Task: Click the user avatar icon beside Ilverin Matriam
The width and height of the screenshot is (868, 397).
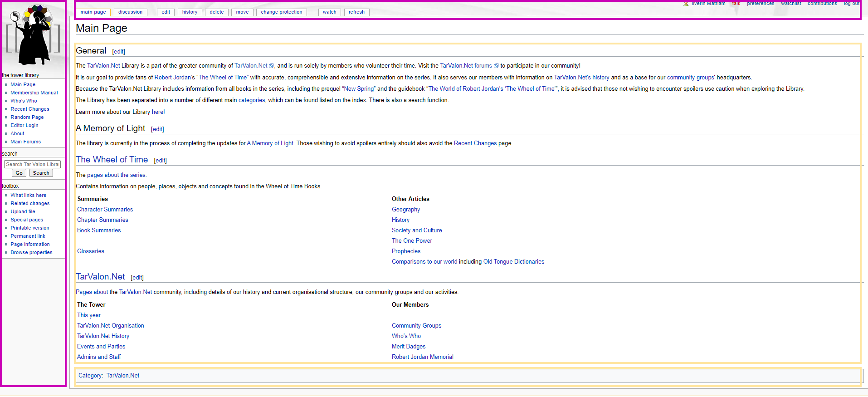Action: tap(686, 4)
